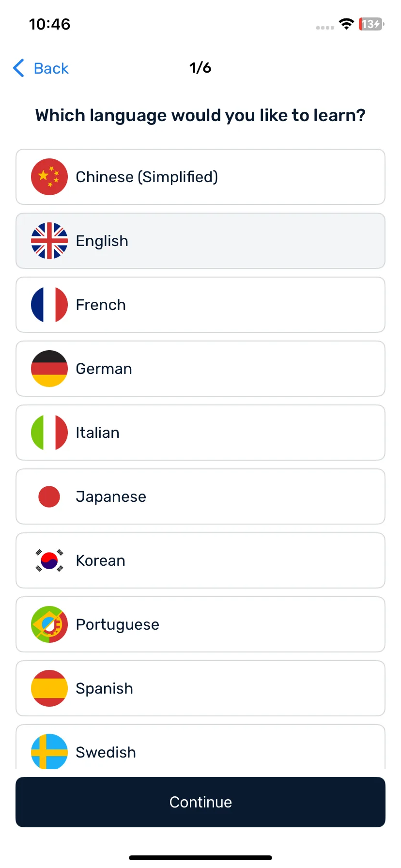Tap the Chinese flag icon
Image resolution: width=401 pixels, height=868 pixels.
49,177
